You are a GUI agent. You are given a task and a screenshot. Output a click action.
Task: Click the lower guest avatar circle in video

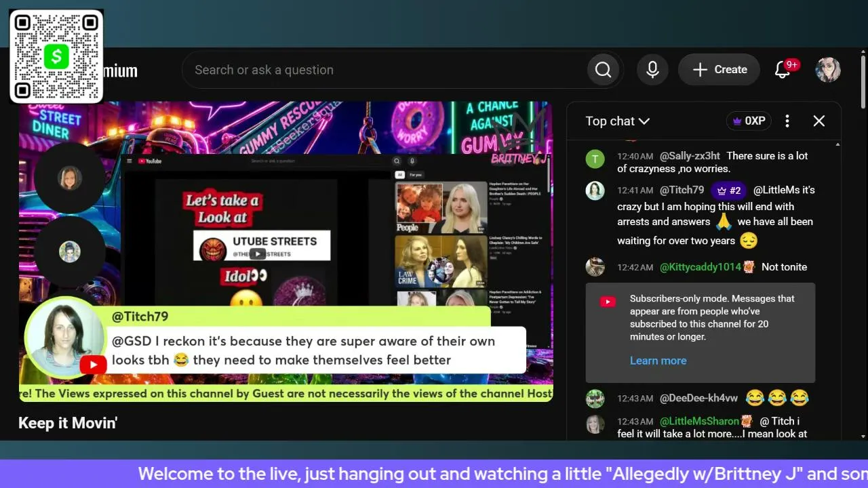[x=69, y=252]
